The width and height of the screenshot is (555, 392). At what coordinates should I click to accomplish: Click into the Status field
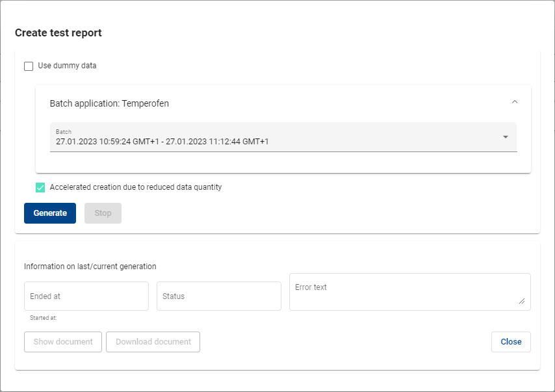(219, 296)
